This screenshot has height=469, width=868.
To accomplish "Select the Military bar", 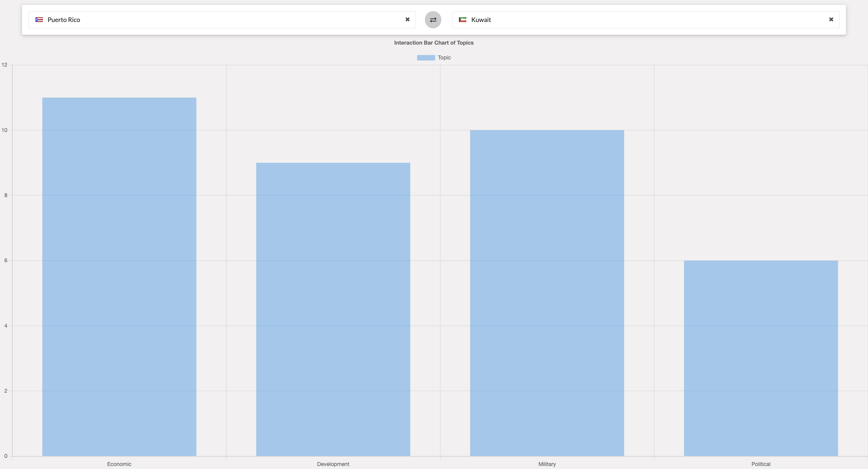I will (547, 293).
